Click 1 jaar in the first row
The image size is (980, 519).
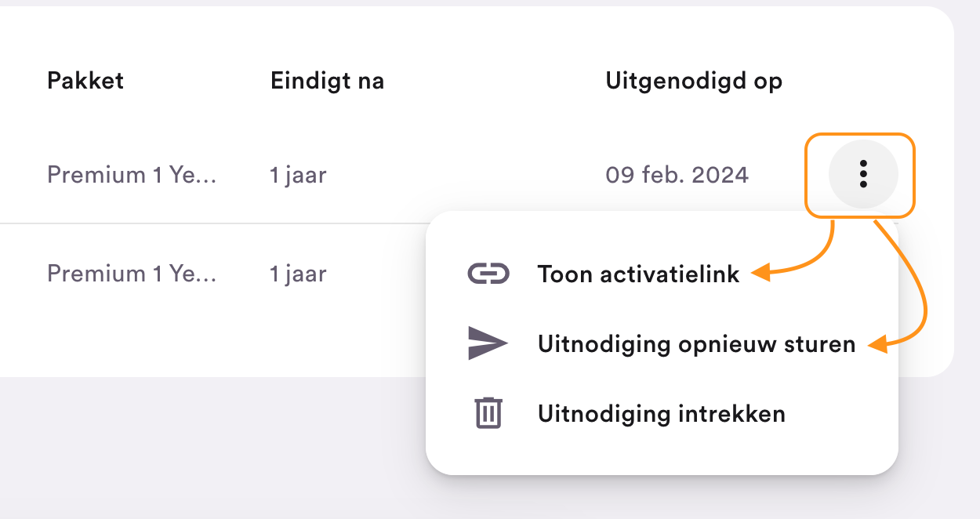[298, 174]
